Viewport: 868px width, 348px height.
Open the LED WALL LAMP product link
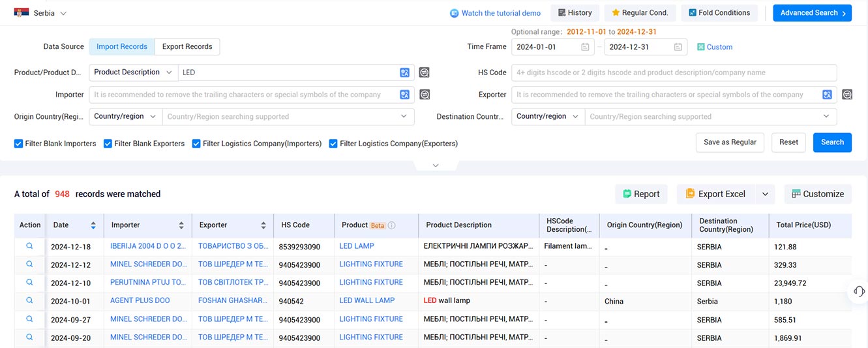(x=367, y=301)
